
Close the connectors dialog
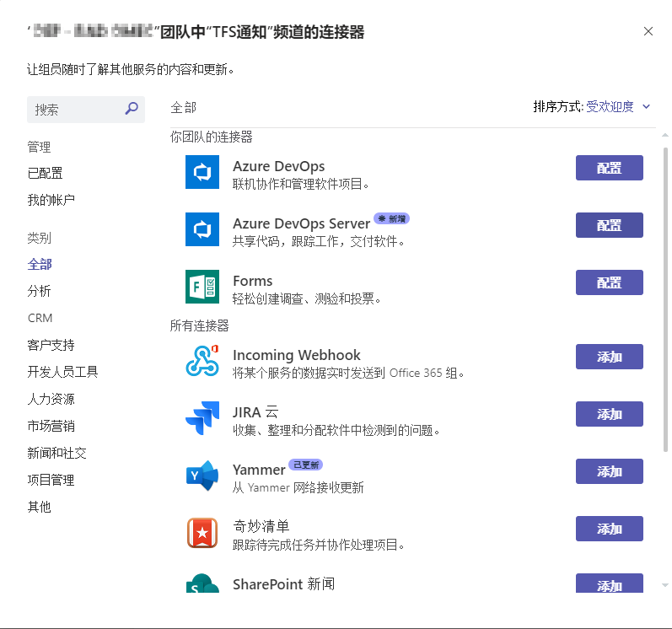(648, 31)
